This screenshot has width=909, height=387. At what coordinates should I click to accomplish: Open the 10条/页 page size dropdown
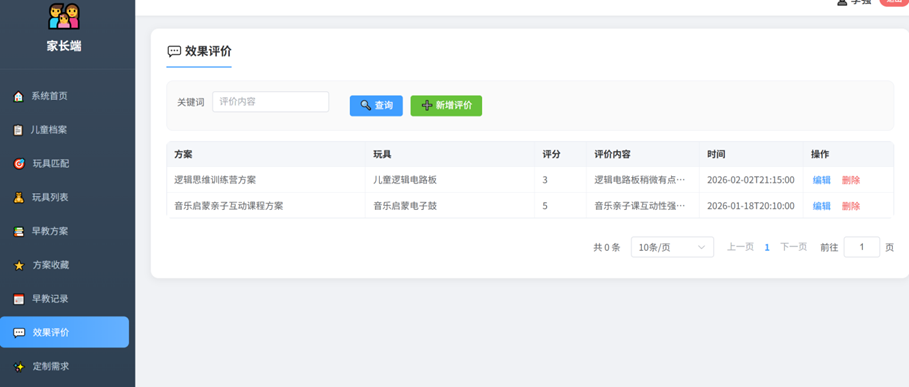coord(672,247)
